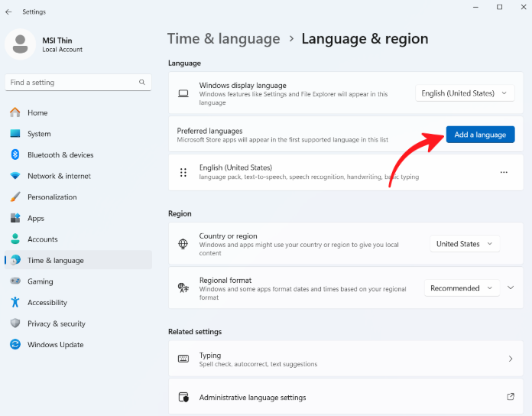Select Personalization in the sidebar

tap(52, 197)
